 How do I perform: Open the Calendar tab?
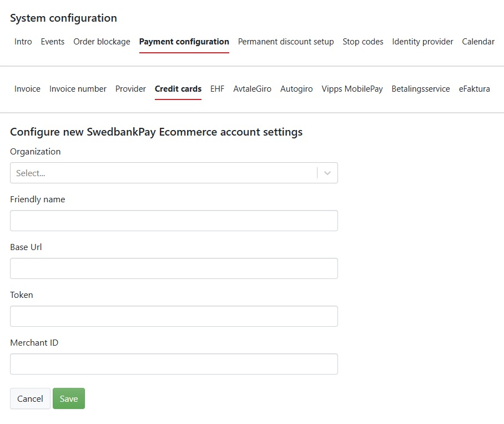point(478,42)
